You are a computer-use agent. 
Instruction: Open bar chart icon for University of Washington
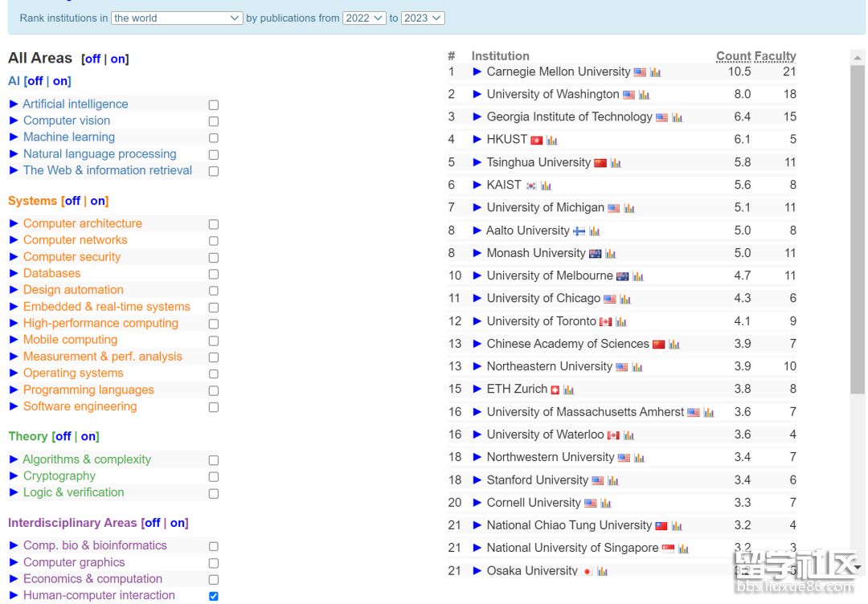click(644, 95)
